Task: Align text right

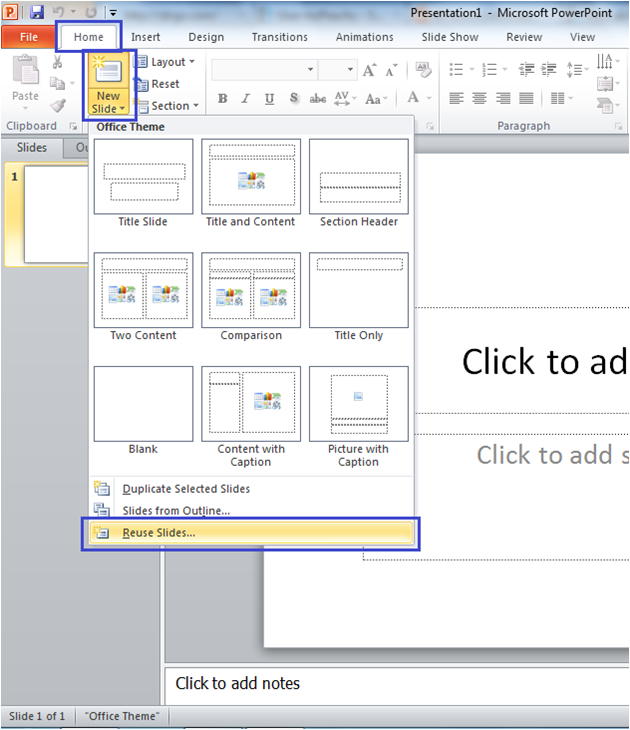Action: coord(503,98)
